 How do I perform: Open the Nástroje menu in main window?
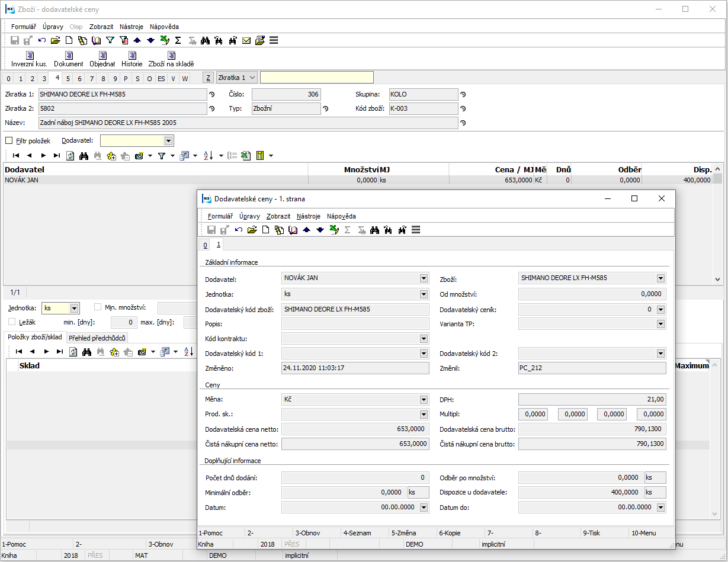click(x=131, y=27)
